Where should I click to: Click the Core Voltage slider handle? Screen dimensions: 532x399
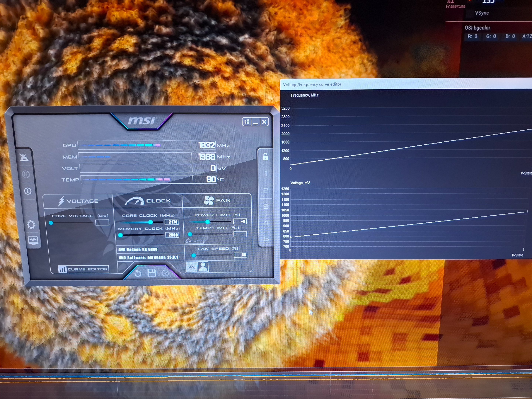pos(51,223)
